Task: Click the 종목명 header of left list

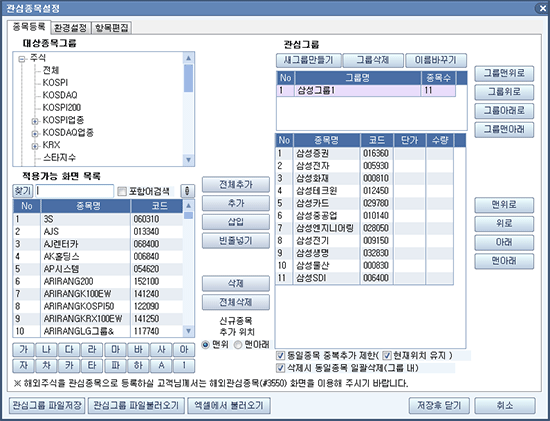Action: point(86,206)
